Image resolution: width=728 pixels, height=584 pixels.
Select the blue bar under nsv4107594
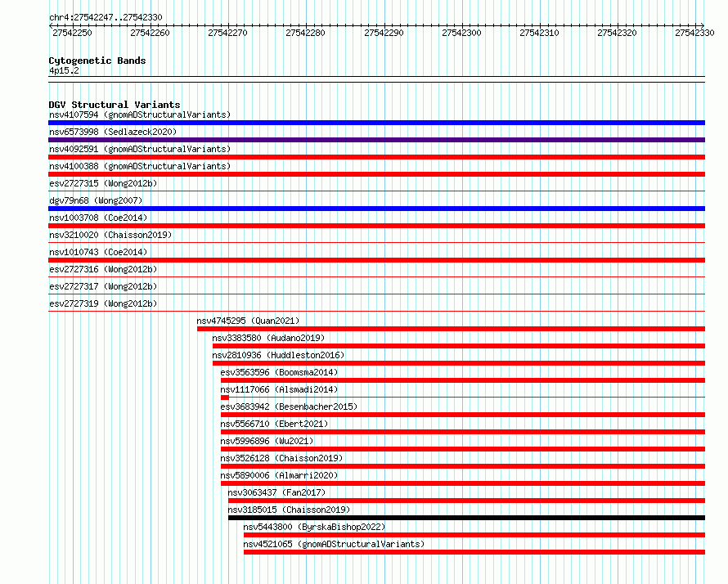(x=376, y=123)
